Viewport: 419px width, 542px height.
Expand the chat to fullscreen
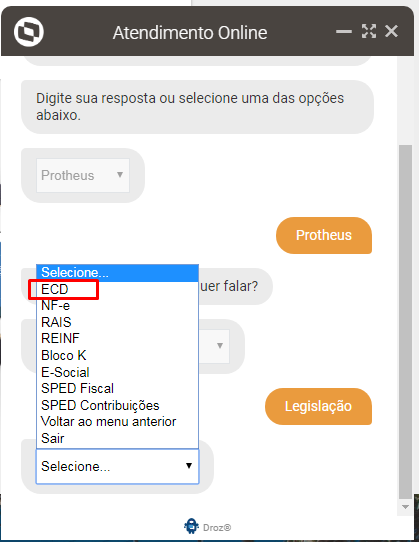(369, 31)
